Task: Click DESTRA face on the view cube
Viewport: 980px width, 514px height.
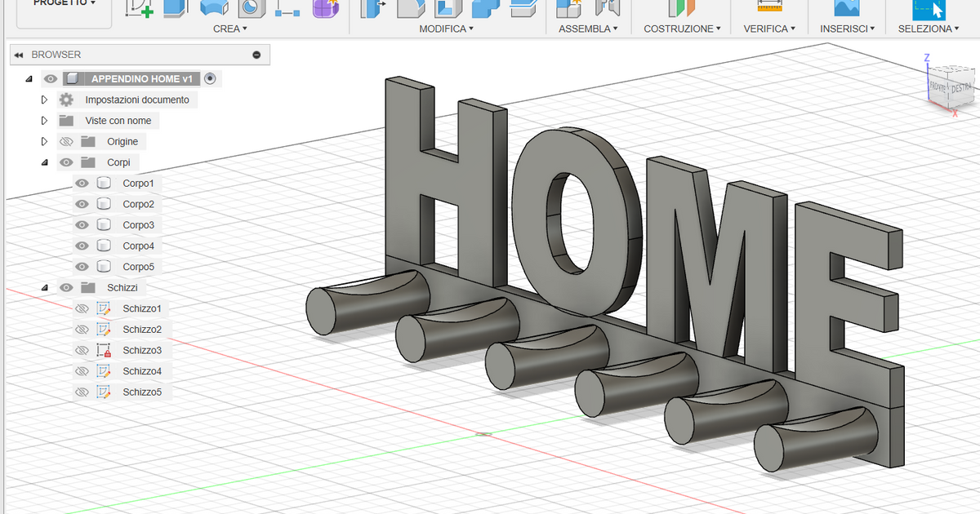Action: [x=961, y=87]
